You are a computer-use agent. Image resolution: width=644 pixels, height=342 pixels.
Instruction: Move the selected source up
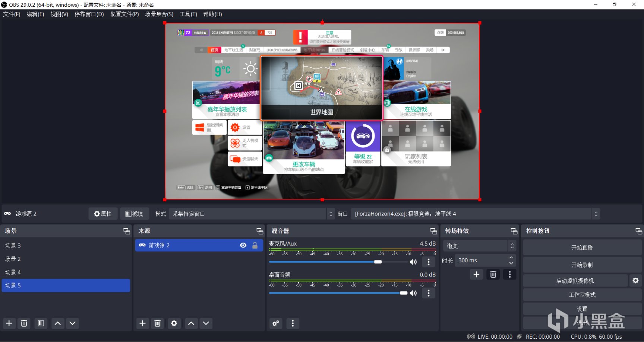pos(191,323)
